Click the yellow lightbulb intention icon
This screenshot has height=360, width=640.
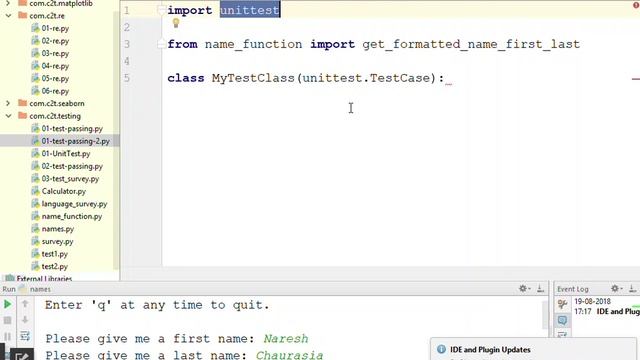coord(176,23)
